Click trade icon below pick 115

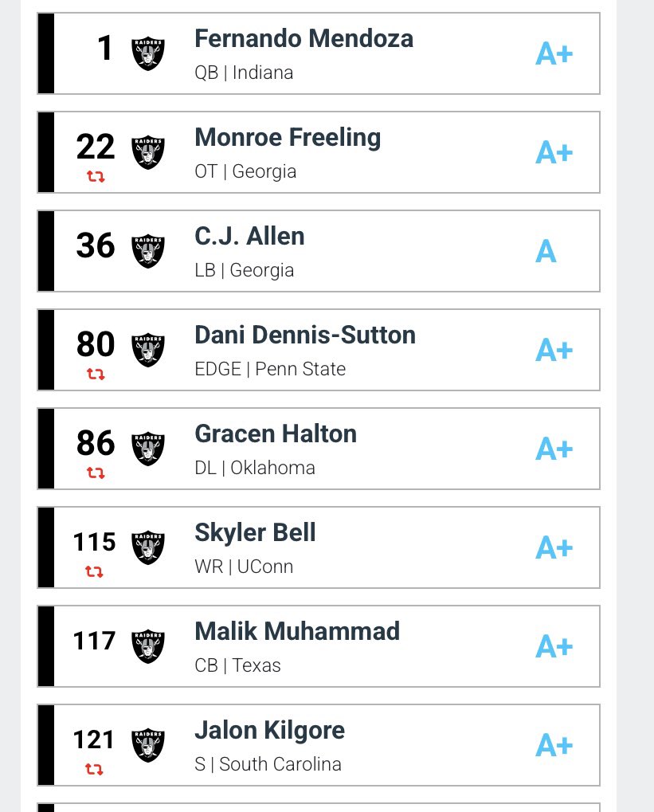(96, 572)
